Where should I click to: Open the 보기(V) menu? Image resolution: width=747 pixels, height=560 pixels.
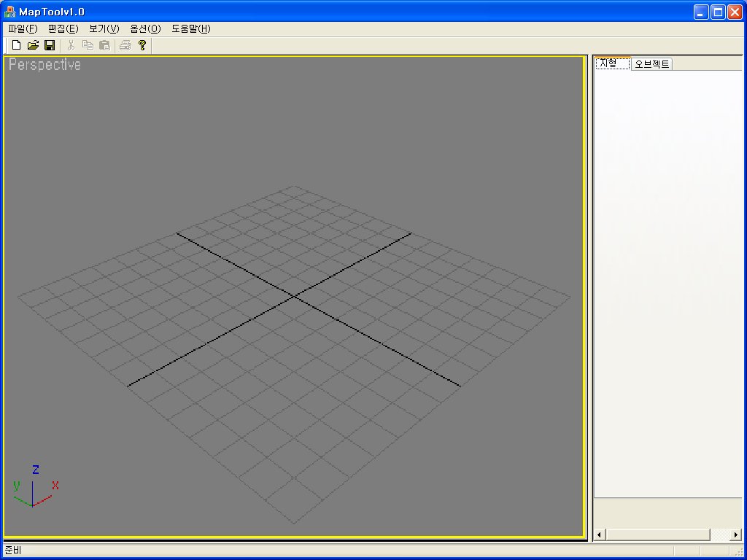[x=104, y=28]
